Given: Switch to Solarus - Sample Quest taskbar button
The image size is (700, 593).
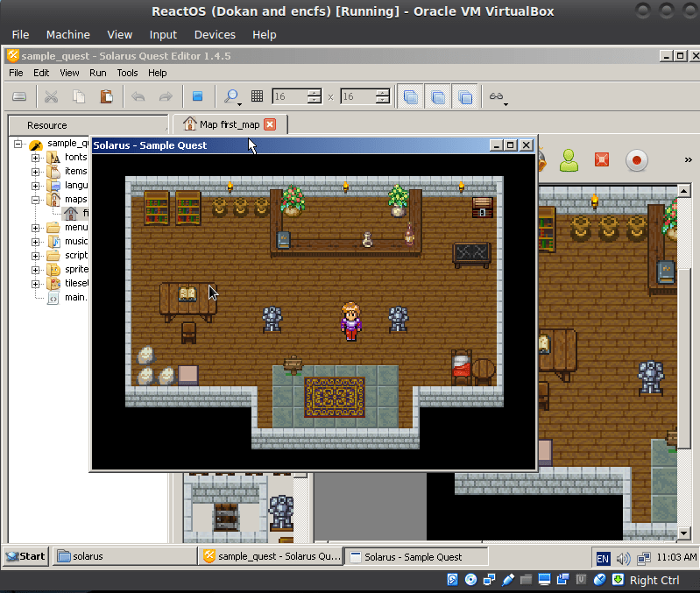Looking at the screenshot, I should 416,557.
